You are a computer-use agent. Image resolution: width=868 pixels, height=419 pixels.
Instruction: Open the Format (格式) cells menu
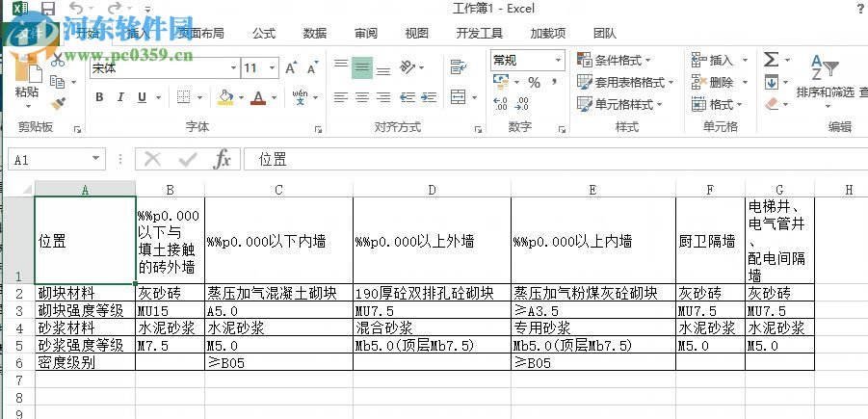coord(717,104)
